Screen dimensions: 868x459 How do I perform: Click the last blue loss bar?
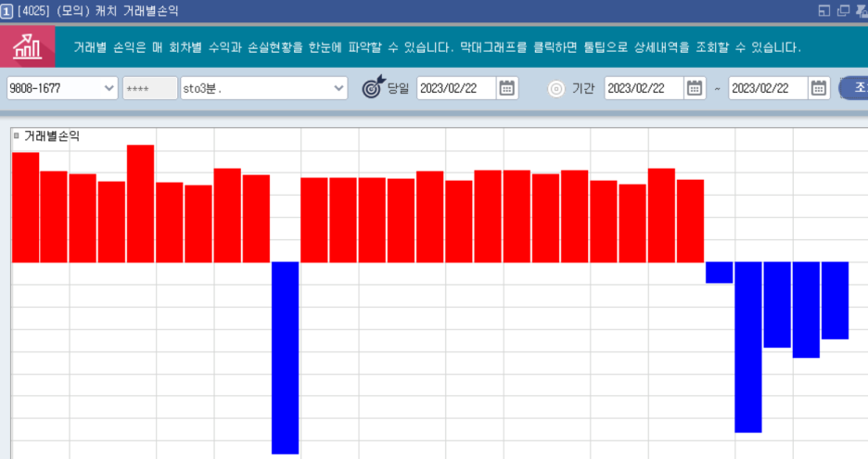click(835, 300)
